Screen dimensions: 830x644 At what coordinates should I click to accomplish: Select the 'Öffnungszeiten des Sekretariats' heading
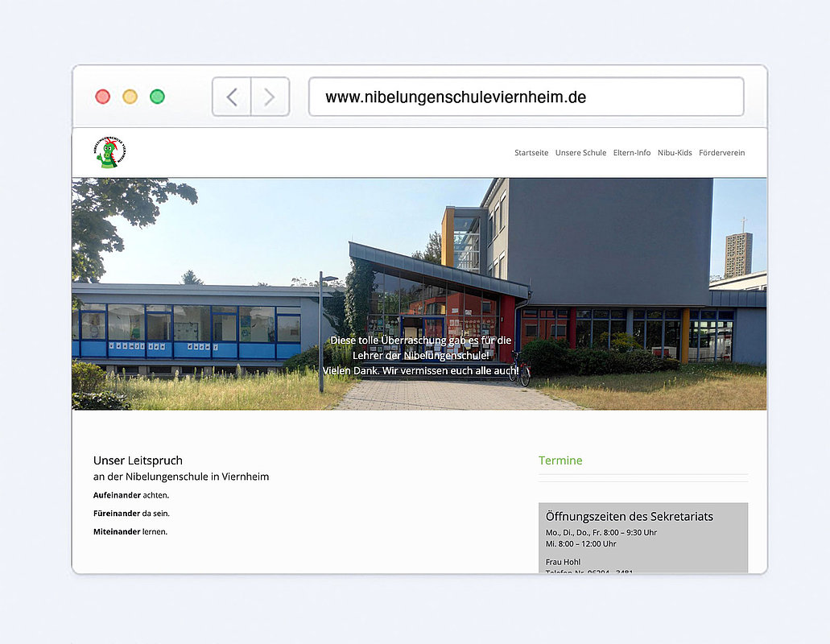[x=629, y=517]
